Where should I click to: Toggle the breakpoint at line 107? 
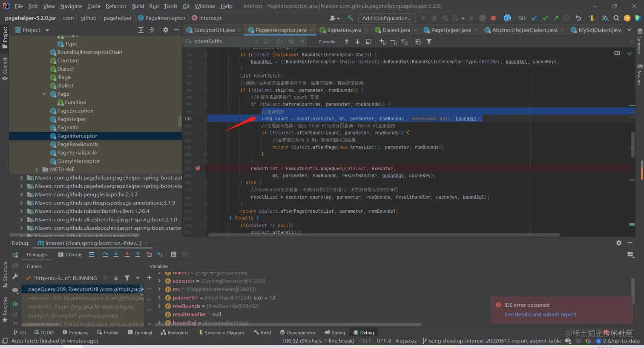tap(198, 168)
